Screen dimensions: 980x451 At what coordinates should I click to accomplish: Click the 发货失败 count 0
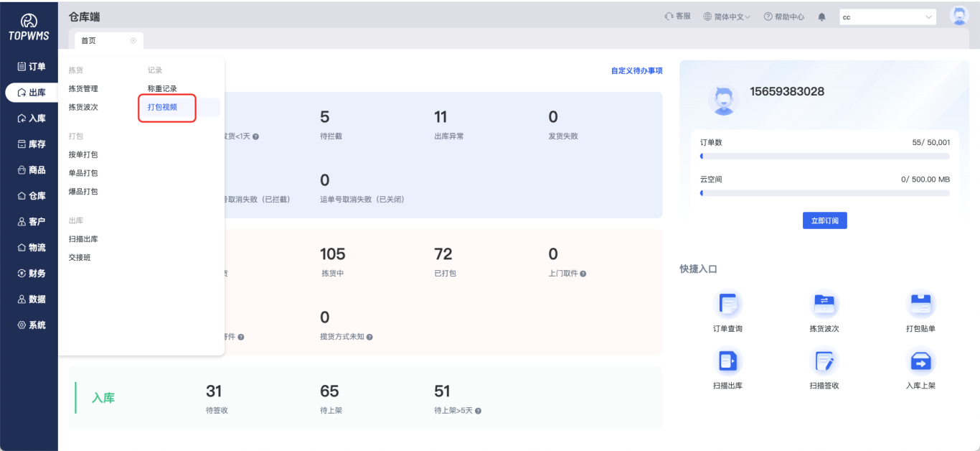pyautogui.click(x=553, y=117)
